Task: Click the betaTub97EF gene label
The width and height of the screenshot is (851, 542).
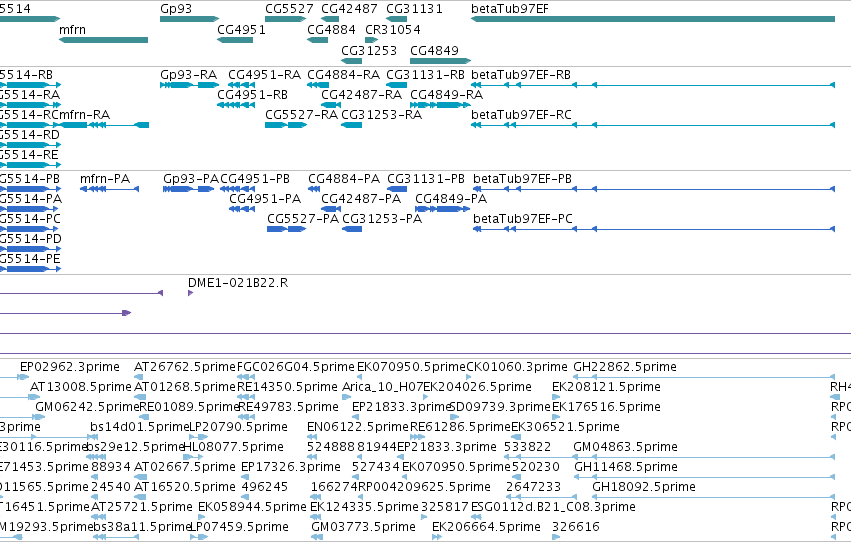Action: click(x=510, y=9)
